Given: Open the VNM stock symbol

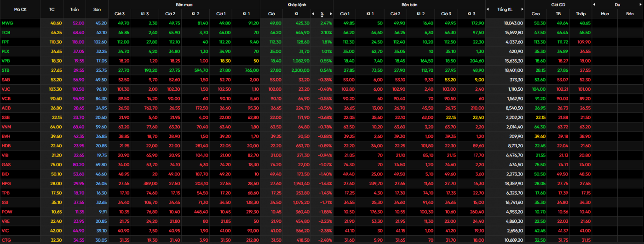Looking at the screenshot, I should click(x=6, y=127).
